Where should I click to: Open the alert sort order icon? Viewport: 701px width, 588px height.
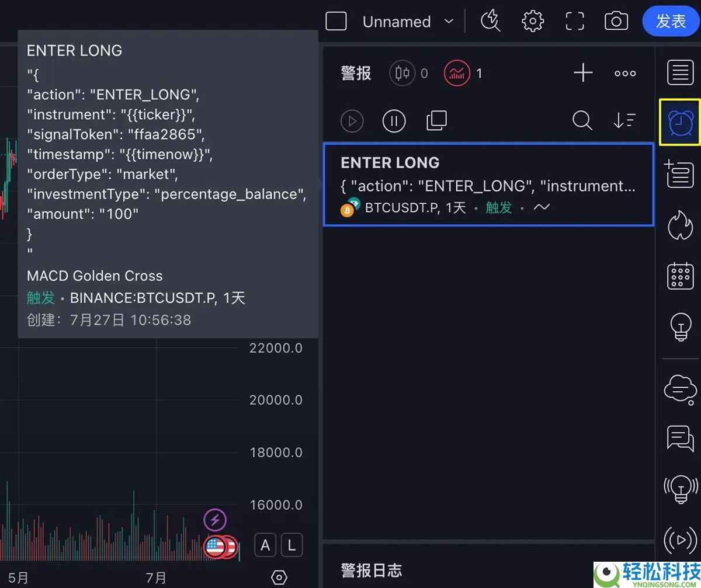point(624,121)
